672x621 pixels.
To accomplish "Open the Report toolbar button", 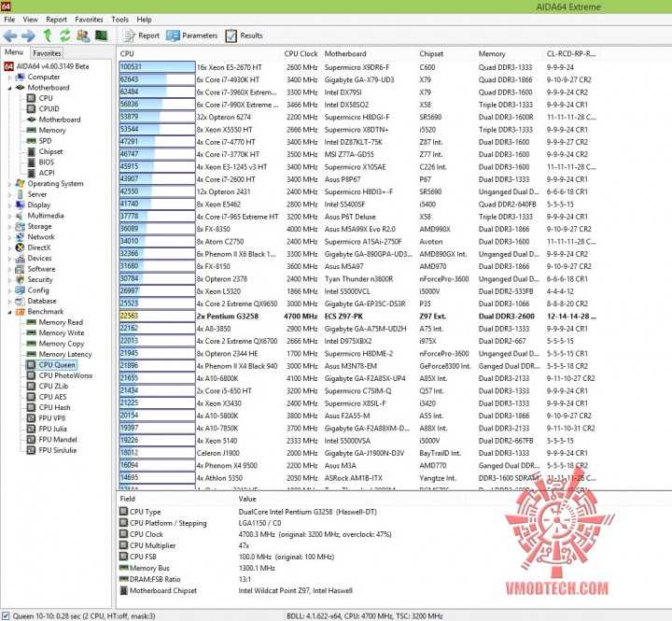I will [141, 35].
